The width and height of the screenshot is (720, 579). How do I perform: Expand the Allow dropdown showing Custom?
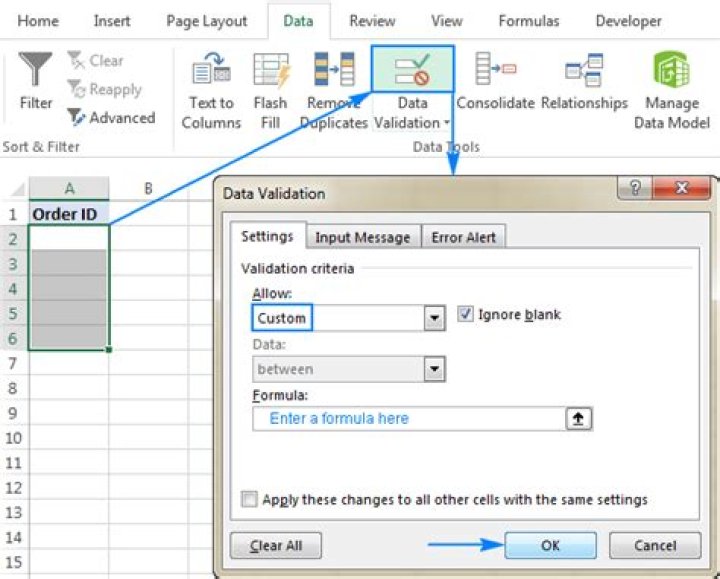pyautogui.click(x=434, y=318)
